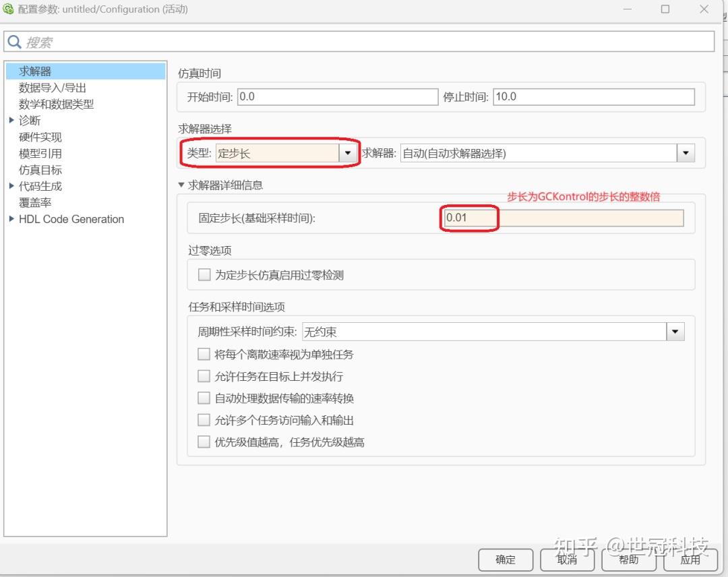Expand the HDL Code Generation node
The height and width of the screenshot is (577, 728).
(x=11, y=219)
